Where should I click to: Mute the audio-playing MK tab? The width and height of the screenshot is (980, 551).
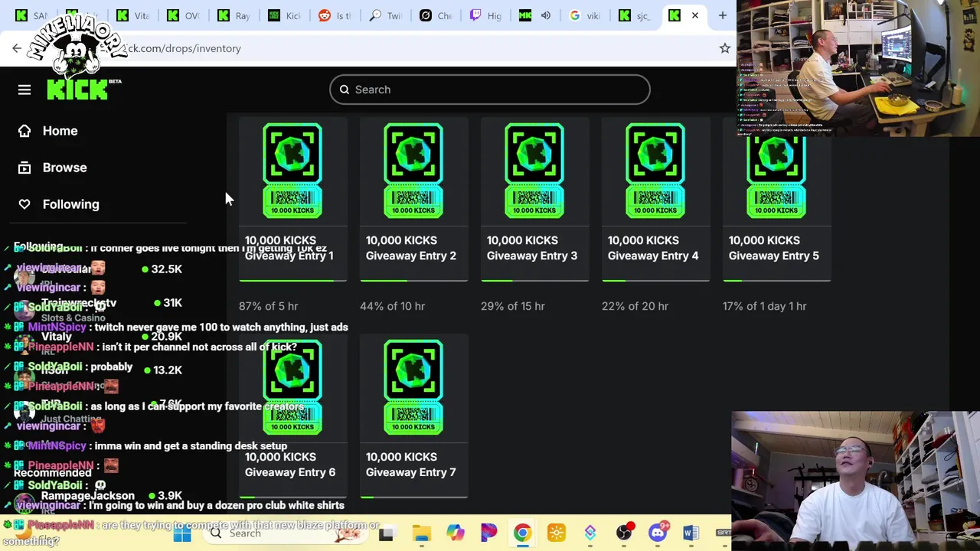coord(546,15)
